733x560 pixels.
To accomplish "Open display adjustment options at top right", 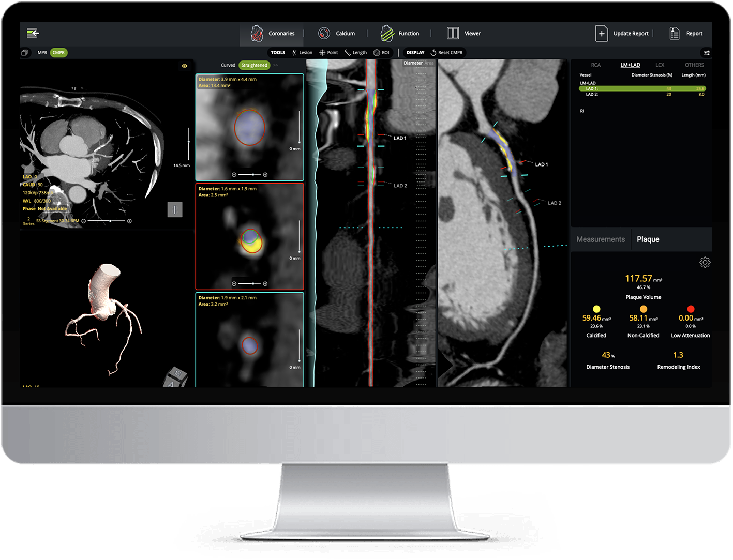I will [x=707, y=52].
